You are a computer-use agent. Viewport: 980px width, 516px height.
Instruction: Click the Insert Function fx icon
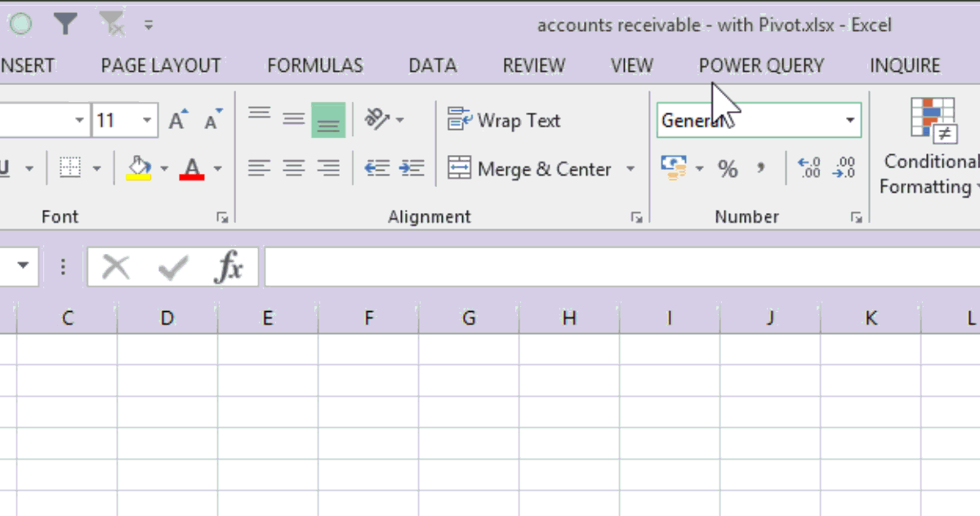tap(231, 266)
